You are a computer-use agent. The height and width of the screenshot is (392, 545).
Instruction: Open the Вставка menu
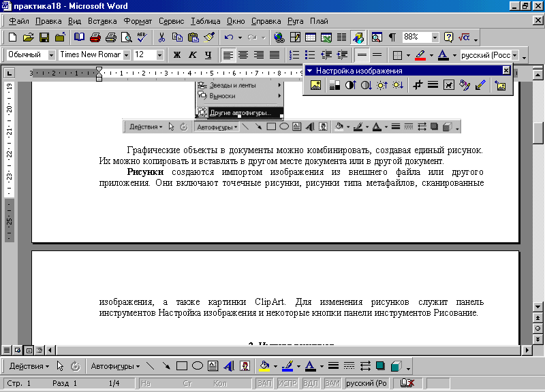click(102, 21)
